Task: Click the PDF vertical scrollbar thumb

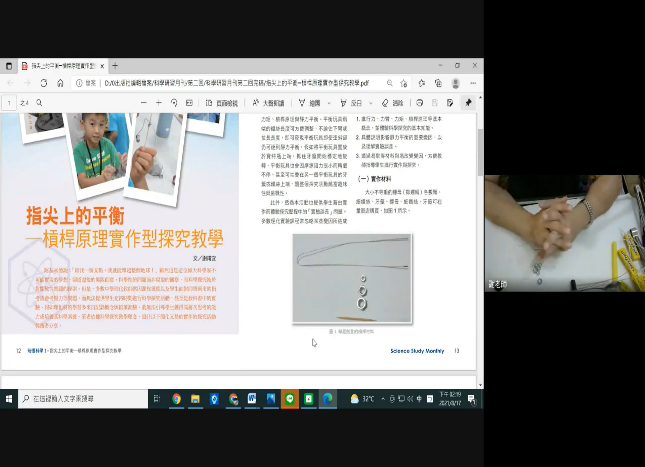Action: coord(480,152)
